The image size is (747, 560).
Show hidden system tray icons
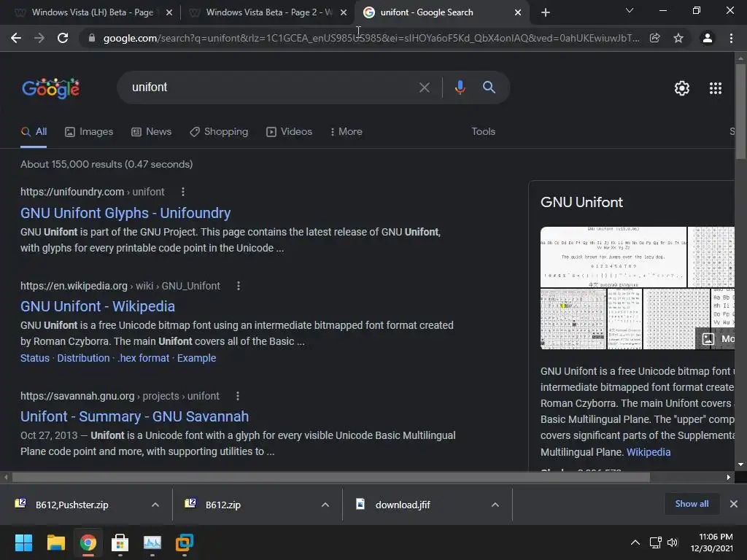(x=635, y=542)
